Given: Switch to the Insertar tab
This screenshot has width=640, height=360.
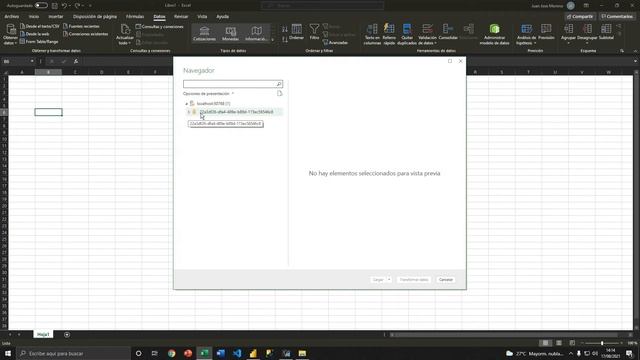Looking at the screenshot, I should pos(56,17).
